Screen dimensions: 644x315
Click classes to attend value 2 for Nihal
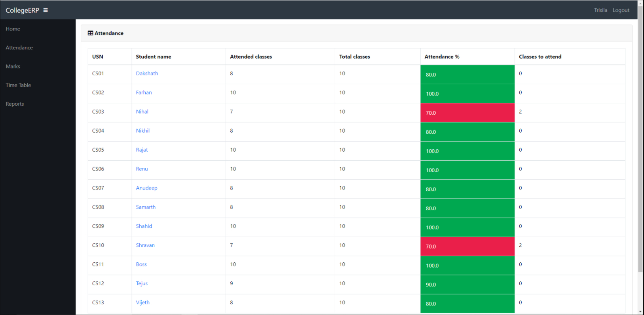[520, 112]
